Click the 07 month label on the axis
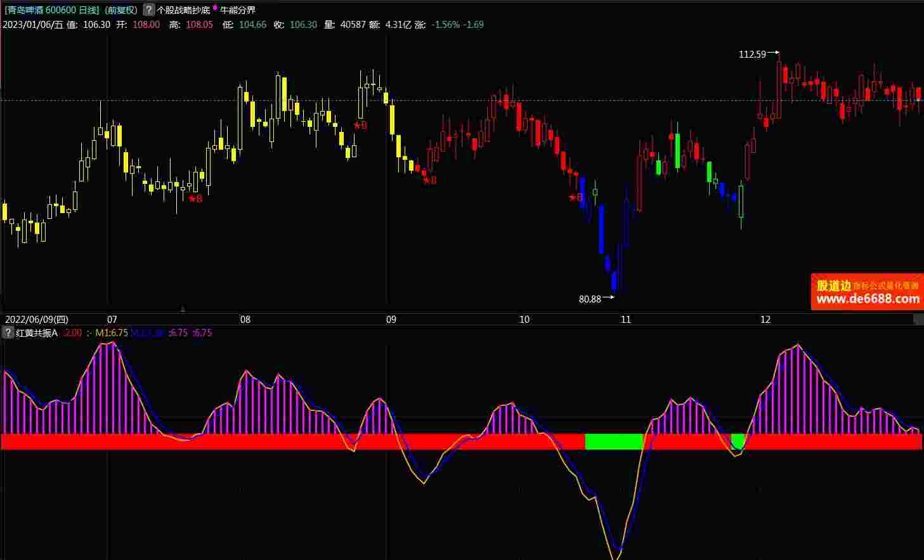Image resolution: width=924 pixels, height=560 pixels. [x=112, y=319]
